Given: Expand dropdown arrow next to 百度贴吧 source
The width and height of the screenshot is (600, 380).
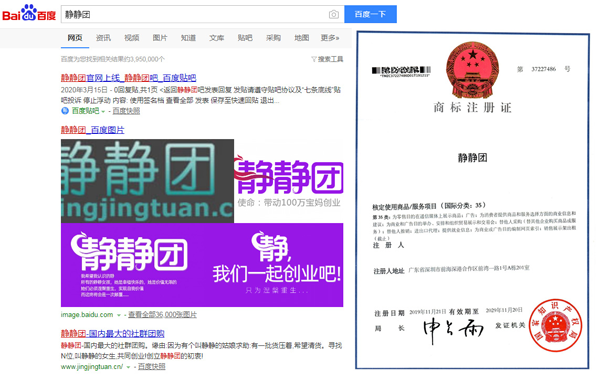Looking at the screenshot, I should click(x=103, y=111).
